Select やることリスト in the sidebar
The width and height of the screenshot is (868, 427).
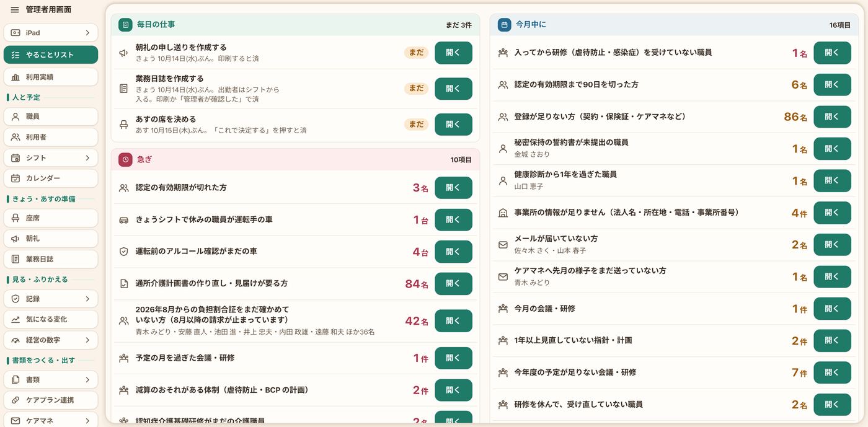coord(51,55)
